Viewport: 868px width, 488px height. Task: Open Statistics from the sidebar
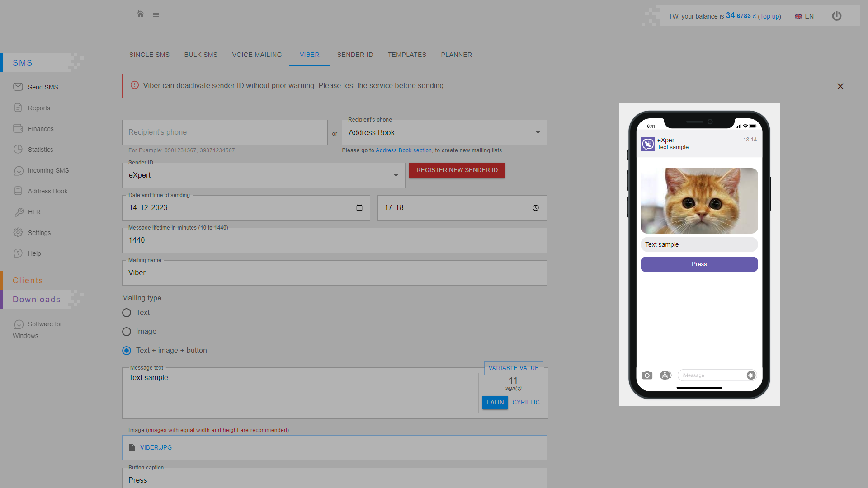click(40, 150)
